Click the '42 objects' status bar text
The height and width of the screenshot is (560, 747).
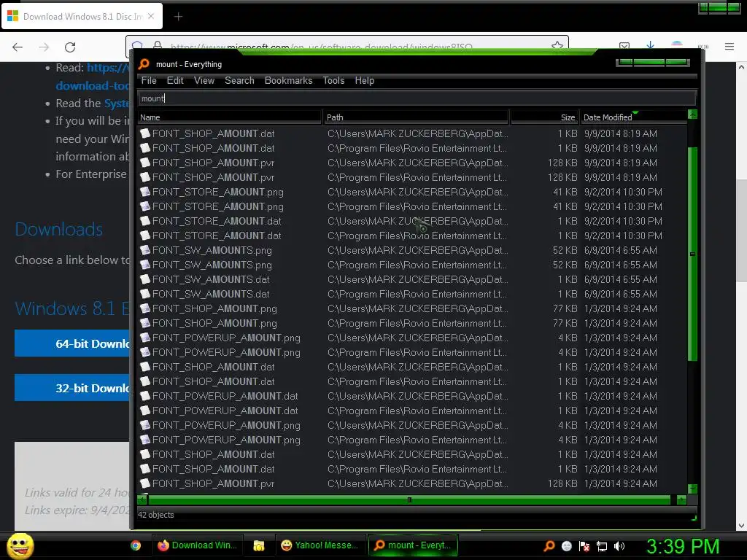click(156, 515)
